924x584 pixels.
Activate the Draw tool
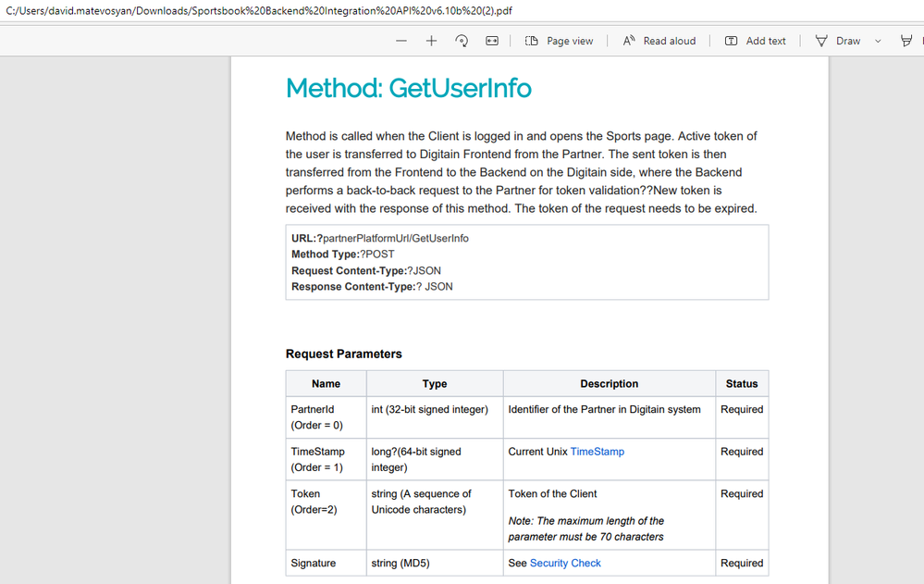pos(837,41)
